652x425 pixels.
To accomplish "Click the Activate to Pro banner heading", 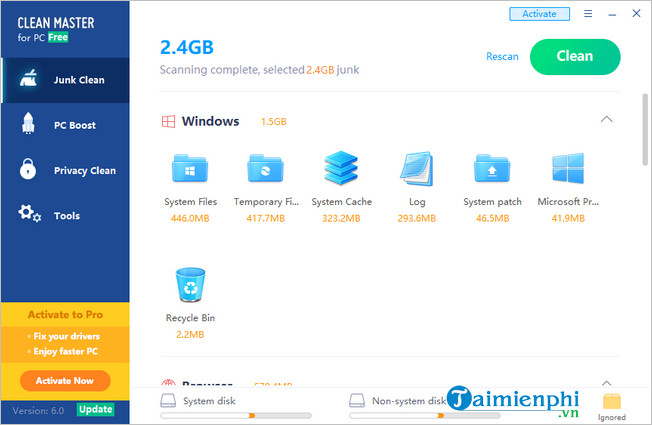I will (65, 315).
